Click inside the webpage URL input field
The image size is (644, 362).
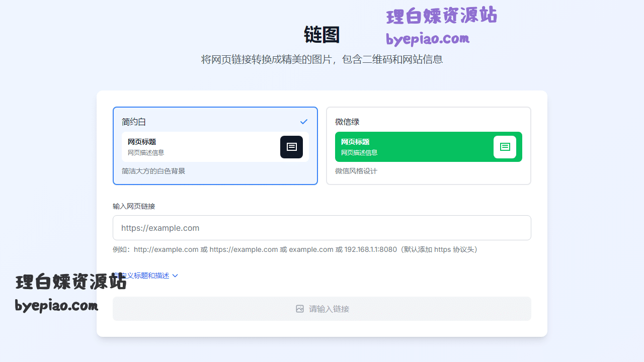[322, 228]
